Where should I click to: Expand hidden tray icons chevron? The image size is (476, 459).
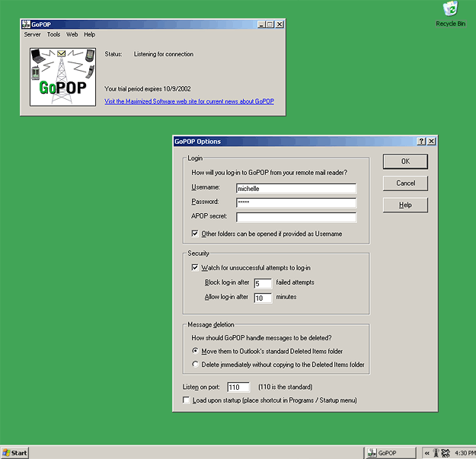[426, 453]
